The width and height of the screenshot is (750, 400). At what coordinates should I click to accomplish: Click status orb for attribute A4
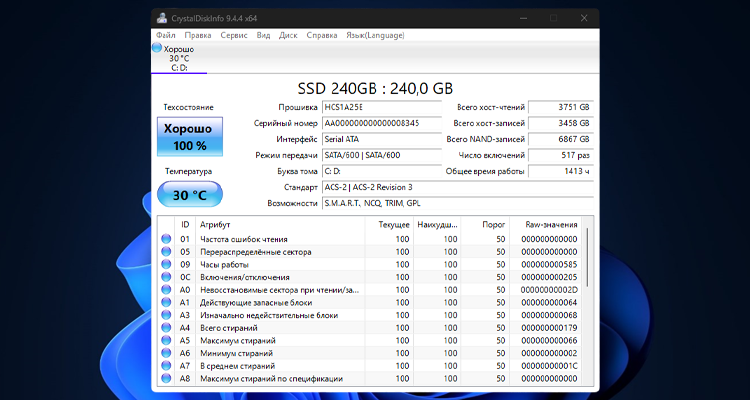tap(166, 328)
